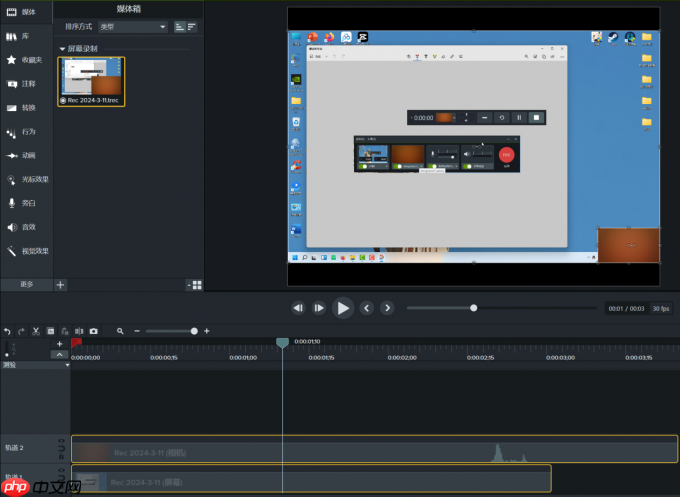Open the 转换 (Transitions) panel
Viewport: 680px width, 497px height.
27,108
